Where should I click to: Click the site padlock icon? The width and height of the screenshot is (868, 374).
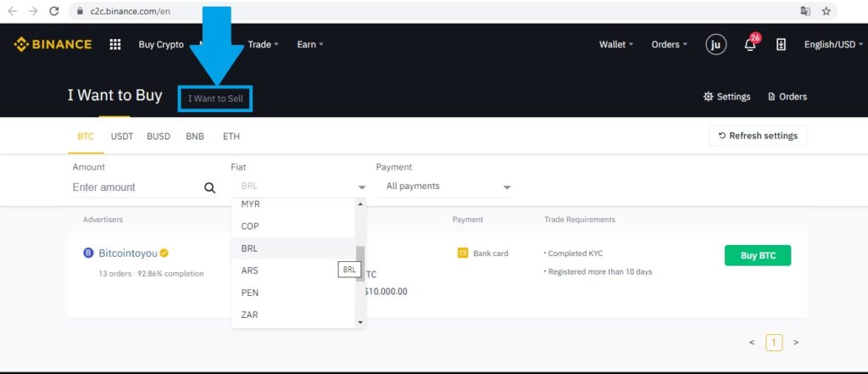point(80,11)
